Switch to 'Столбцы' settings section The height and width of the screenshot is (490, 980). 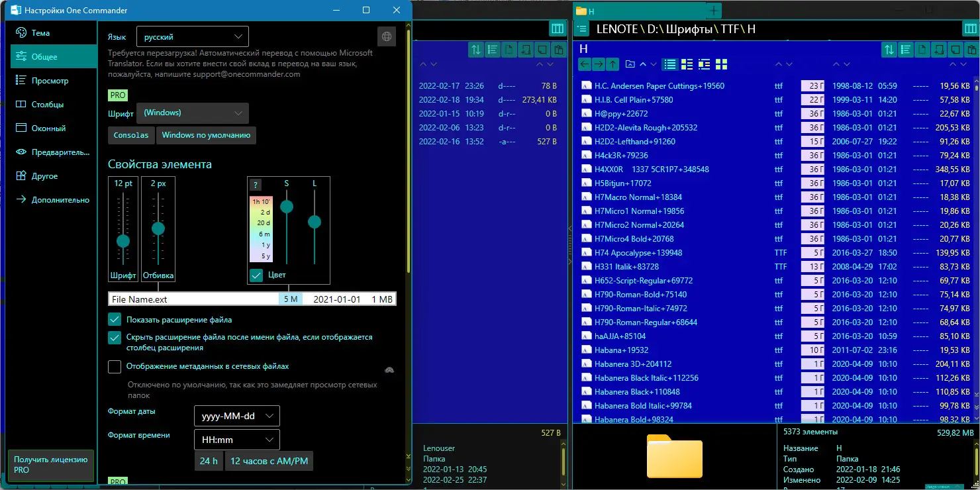coord(48,105)
